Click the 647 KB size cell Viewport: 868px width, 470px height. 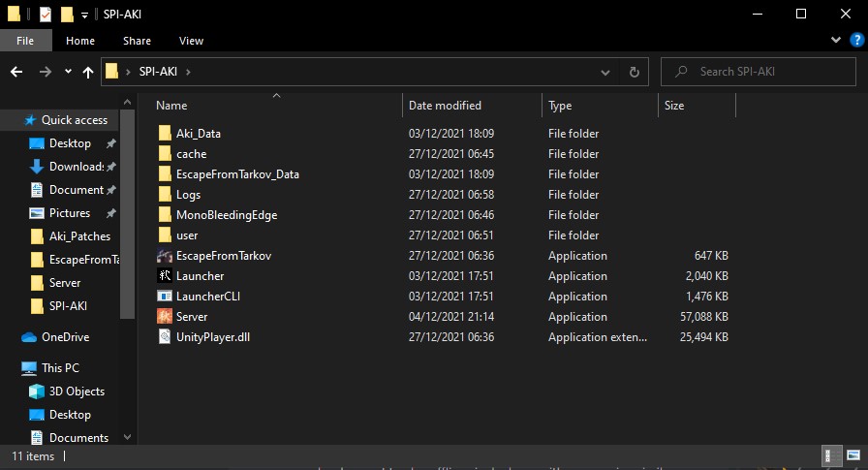711,256
